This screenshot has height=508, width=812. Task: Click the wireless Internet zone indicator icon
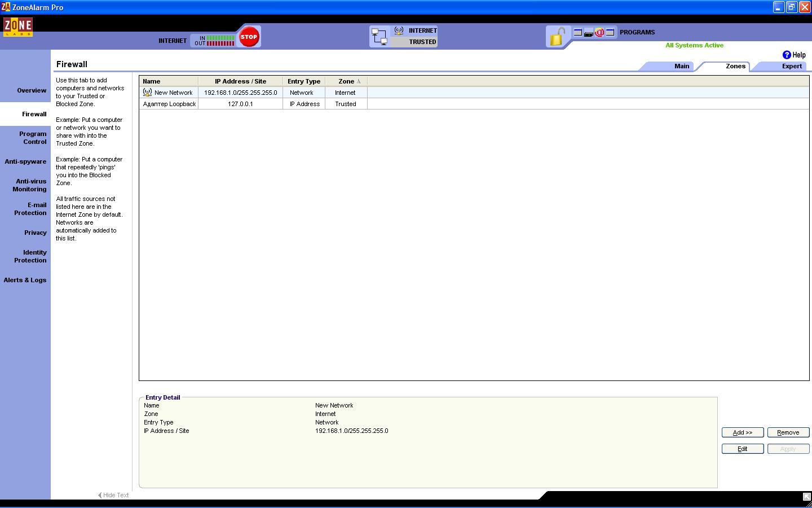(399, 30)
